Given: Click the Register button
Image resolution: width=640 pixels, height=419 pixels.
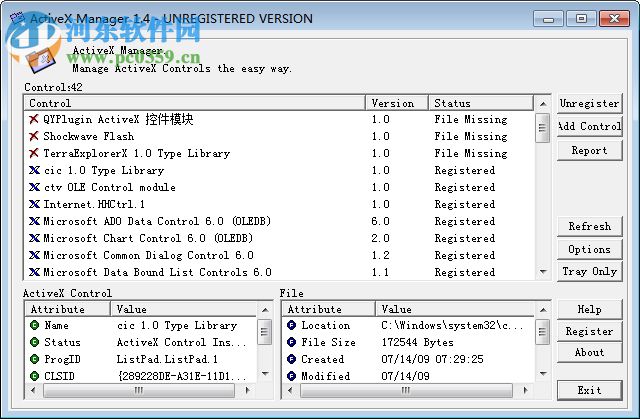Looking at the screenshot, I should pyautogui.click(x=589, y=331).
